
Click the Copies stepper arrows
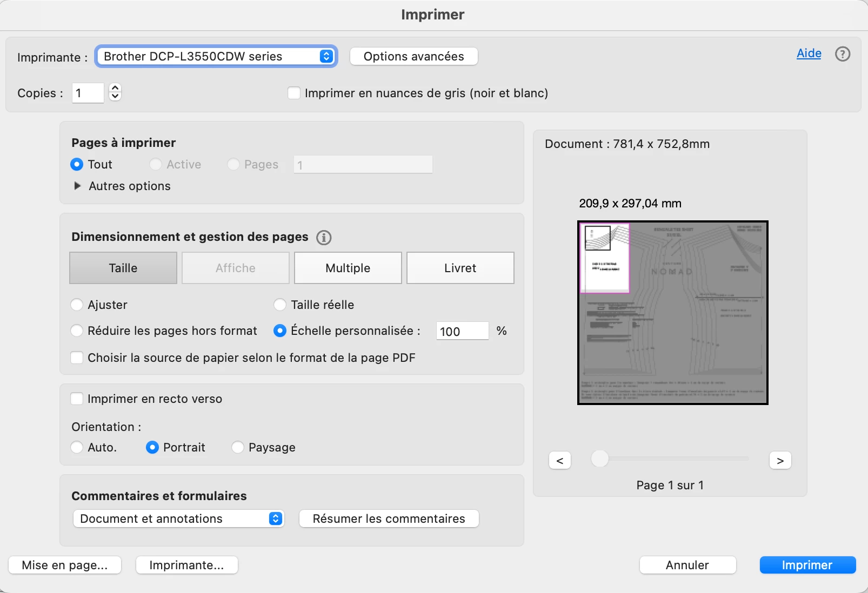pos(115,92)
